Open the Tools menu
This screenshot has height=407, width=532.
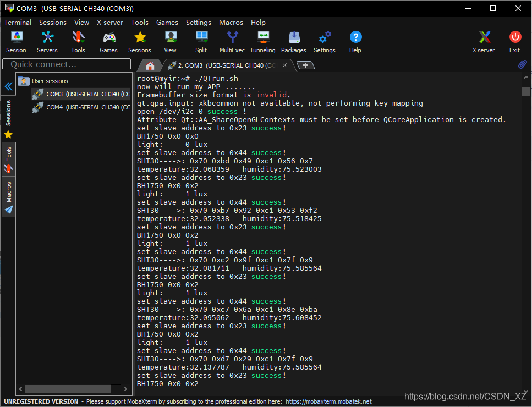point(139,23)
